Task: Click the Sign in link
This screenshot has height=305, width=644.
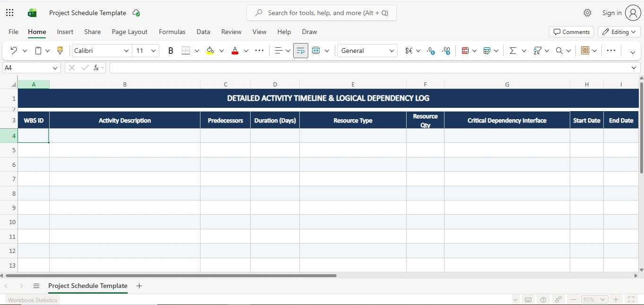Action: click(x=612, y=13)
